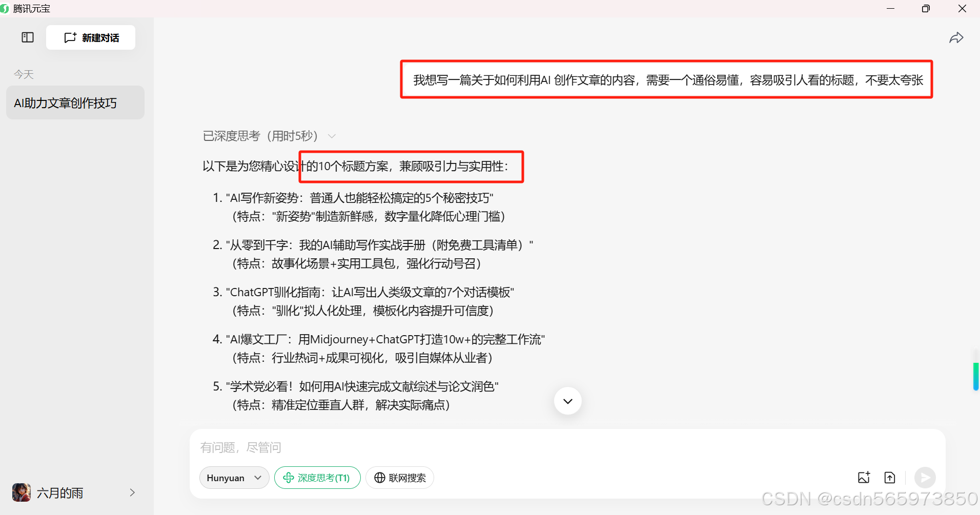
Task: Minimize the 腾讯元宝 window
Action: pyautogui.click(x=890, y=9)
